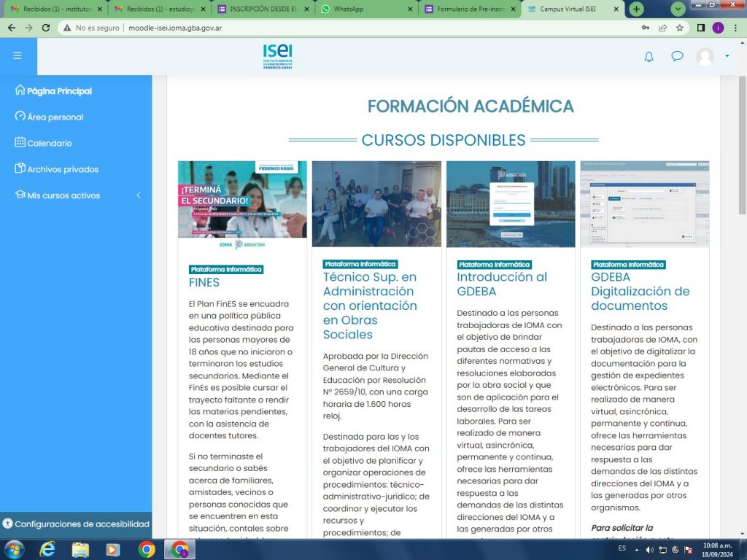Click the volume speaker tray icon
Screen dimensions: 747x560
coord(649,550)
